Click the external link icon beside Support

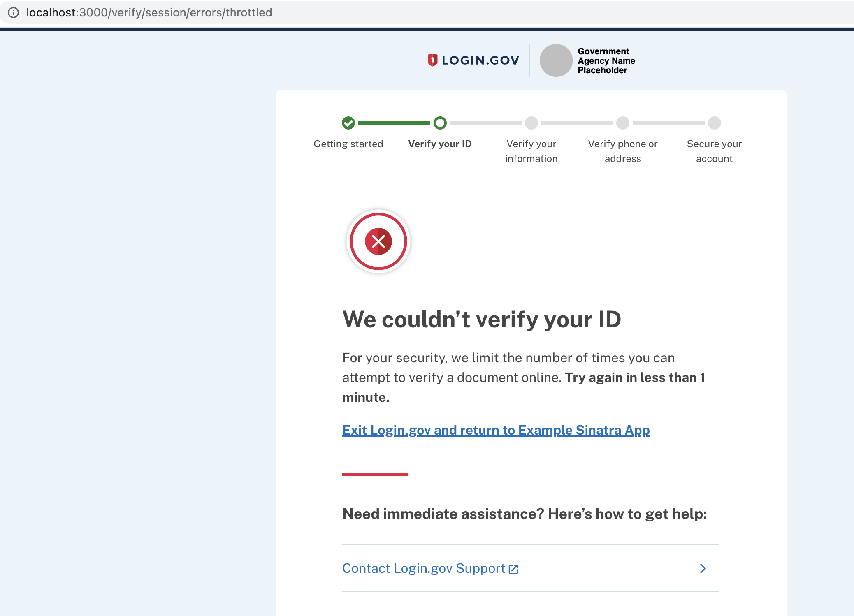tap(513, 569)
